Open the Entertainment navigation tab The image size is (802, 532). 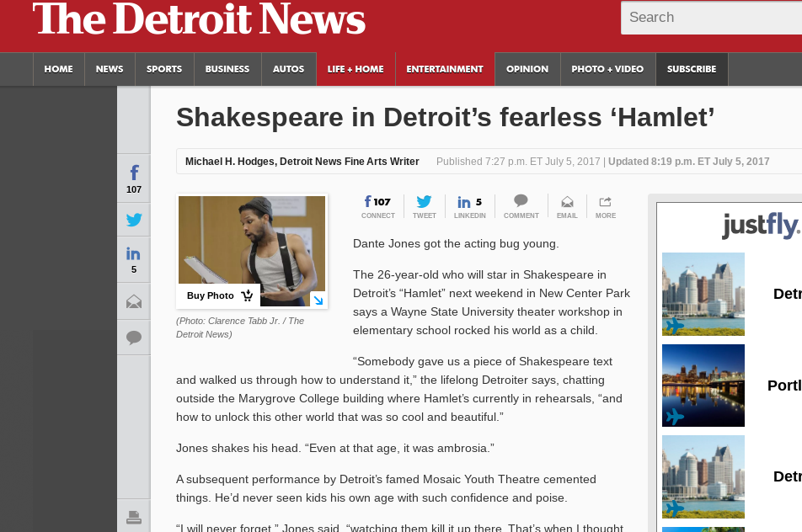coord(445,69)
